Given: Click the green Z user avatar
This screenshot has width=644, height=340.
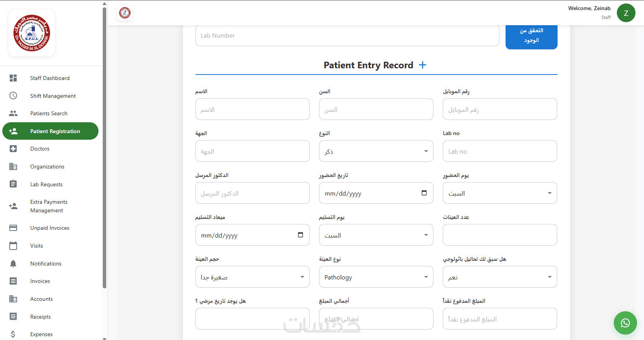Looking at the screenshot, I should point(626,13).
